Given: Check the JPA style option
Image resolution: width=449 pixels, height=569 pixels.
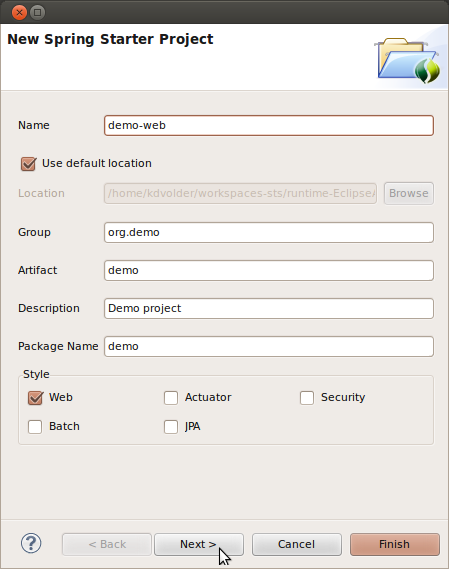Looking at the screenshot, I should (171, 427).
